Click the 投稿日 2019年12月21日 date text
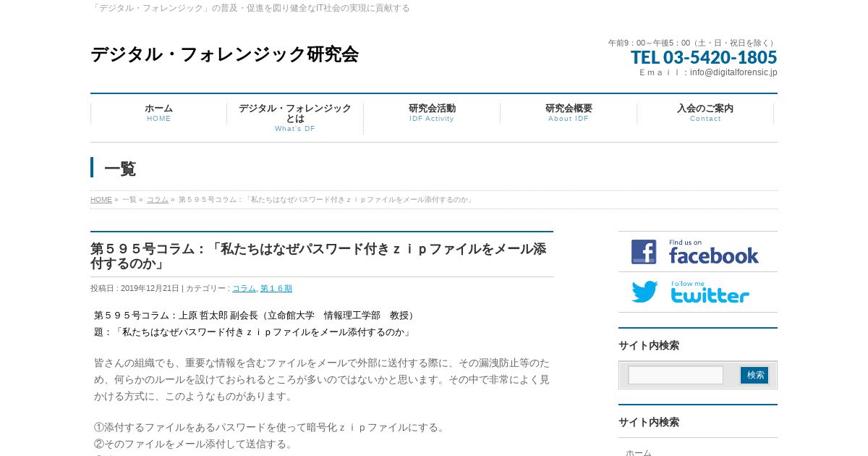 tap(135, 288)
